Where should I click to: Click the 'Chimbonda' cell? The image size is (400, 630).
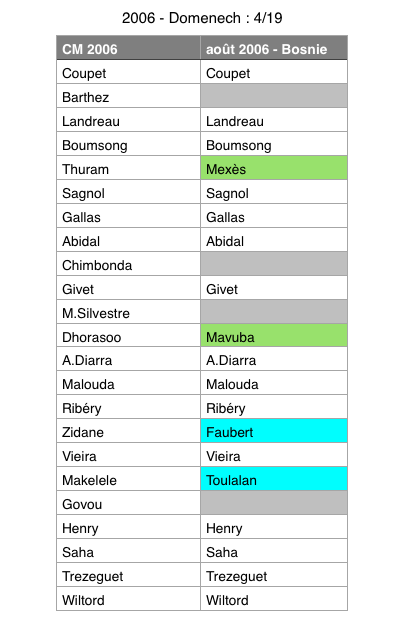tap(129, 264)
